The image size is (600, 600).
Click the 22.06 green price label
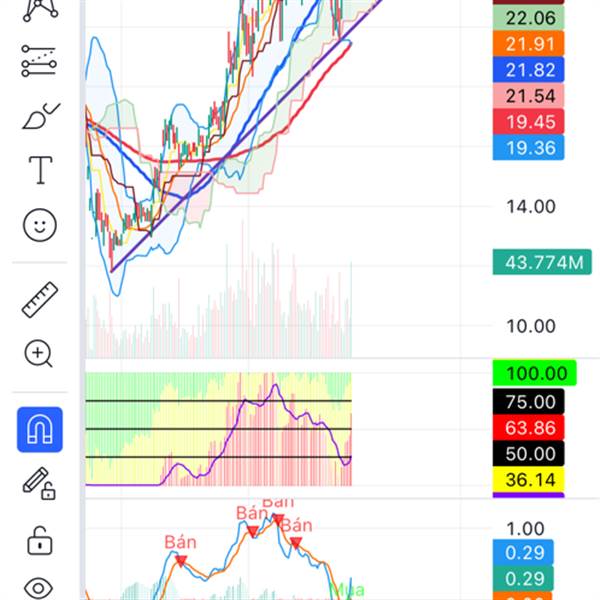tap(528, 18)
